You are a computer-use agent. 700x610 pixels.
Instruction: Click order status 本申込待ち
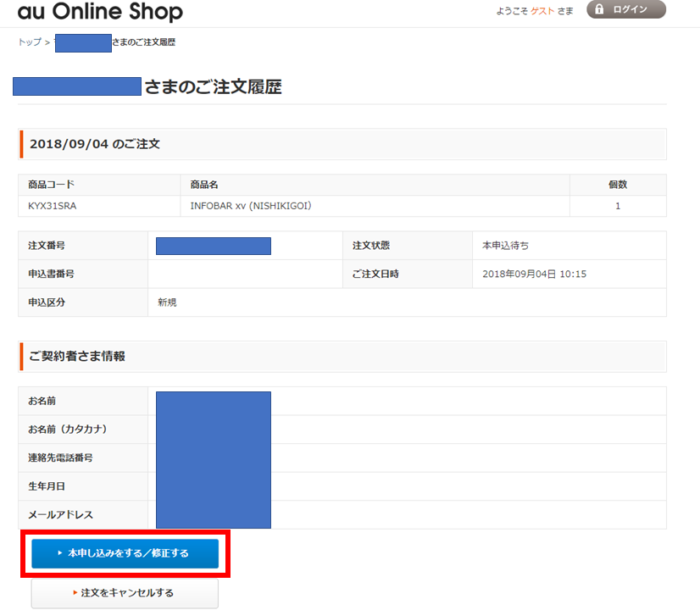(505, 246)
